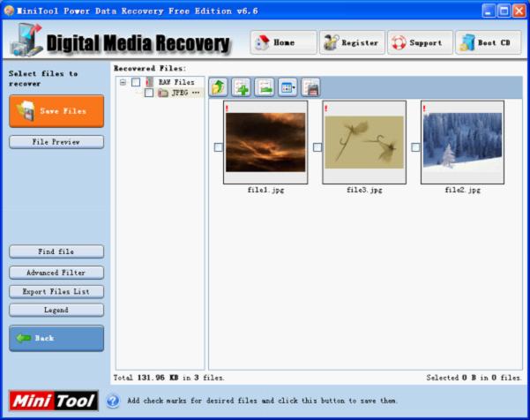530x420 pixels.
Task: Click the 'Selected 0 B in 0 files' status
Action: pyautogui.click(x=474, y=378)
